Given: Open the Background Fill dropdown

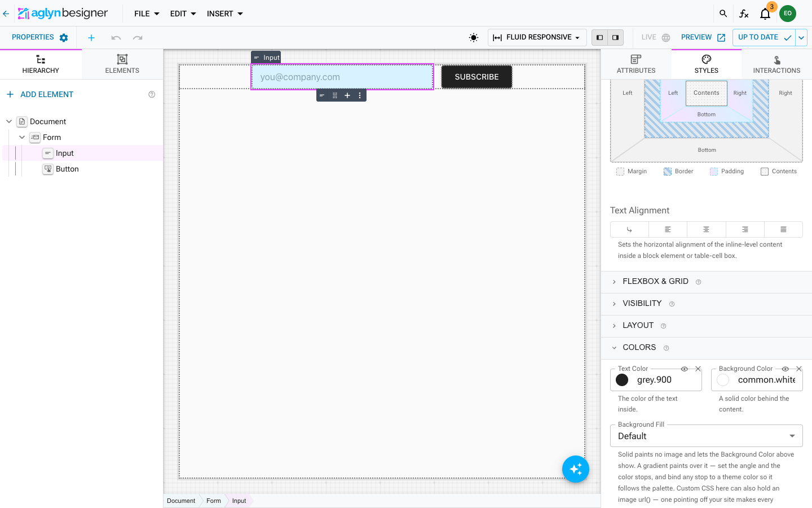Looking at the screenshot, I should pos(707,436).
